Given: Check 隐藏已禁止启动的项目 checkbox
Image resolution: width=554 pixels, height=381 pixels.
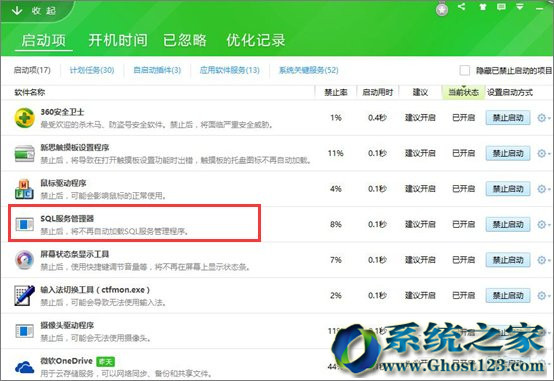Looking at the screenshot, I should (x=465, y=70).
